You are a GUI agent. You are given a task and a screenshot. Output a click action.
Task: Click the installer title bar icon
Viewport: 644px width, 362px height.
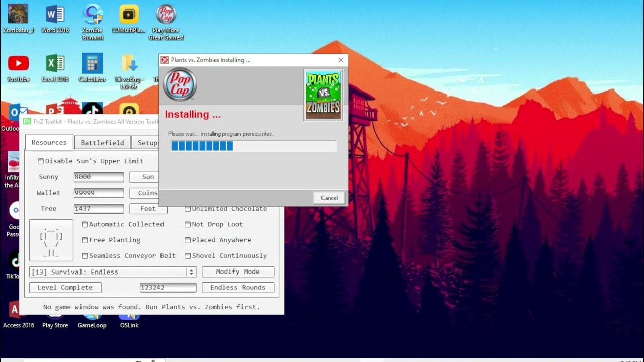pyautogui.click(x=165, y=60)
